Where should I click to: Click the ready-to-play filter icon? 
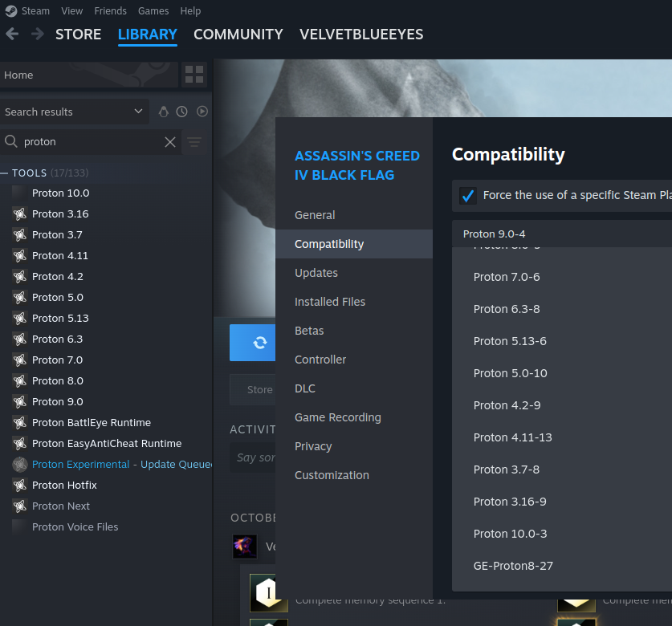pyautogui.click(x=201, y=112)
